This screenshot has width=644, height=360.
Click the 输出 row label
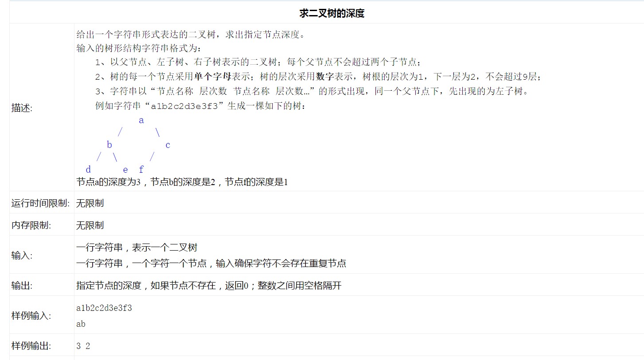[x=22, y=286]
